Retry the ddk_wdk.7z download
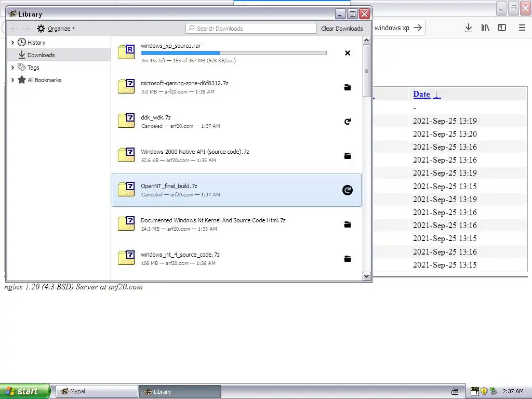The image size is (532, 399). pyautogui.click(x=348, y=122)
